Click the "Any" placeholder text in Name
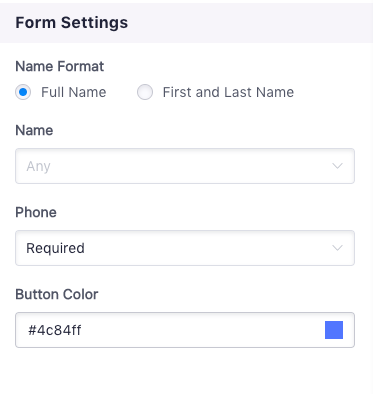 tap(38, 166)
